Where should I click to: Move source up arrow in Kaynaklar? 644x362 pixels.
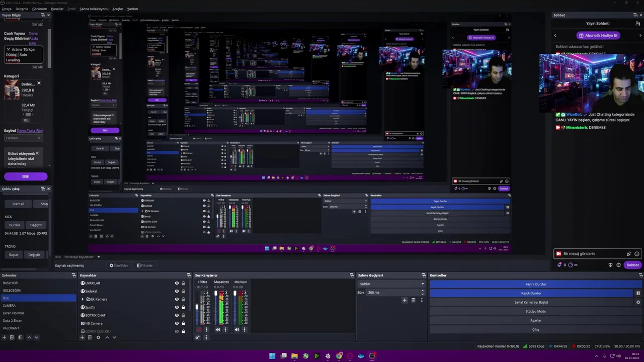[x=107, y=337]
